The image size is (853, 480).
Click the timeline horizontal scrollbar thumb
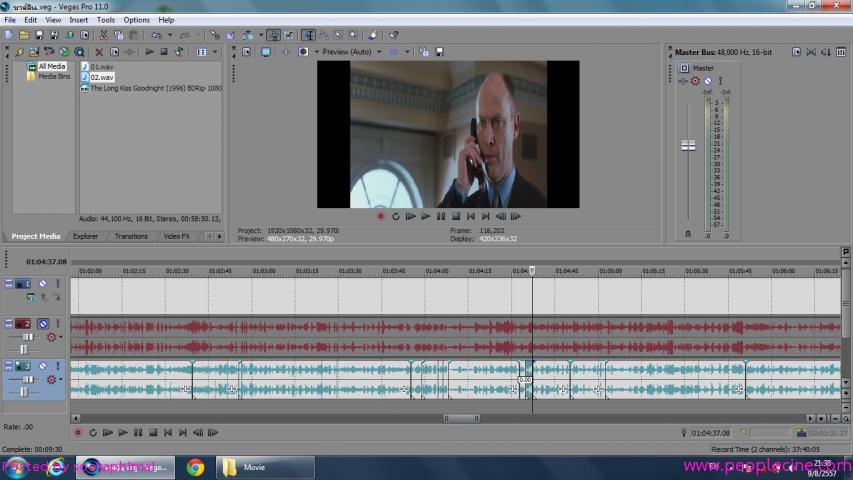(461, 419)
